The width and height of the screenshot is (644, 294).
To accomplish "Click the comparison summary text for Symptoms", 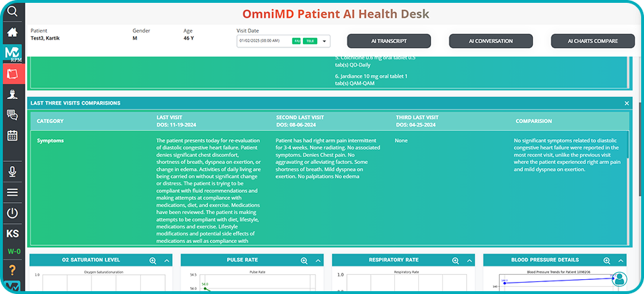I will click(x=567, y=155).
